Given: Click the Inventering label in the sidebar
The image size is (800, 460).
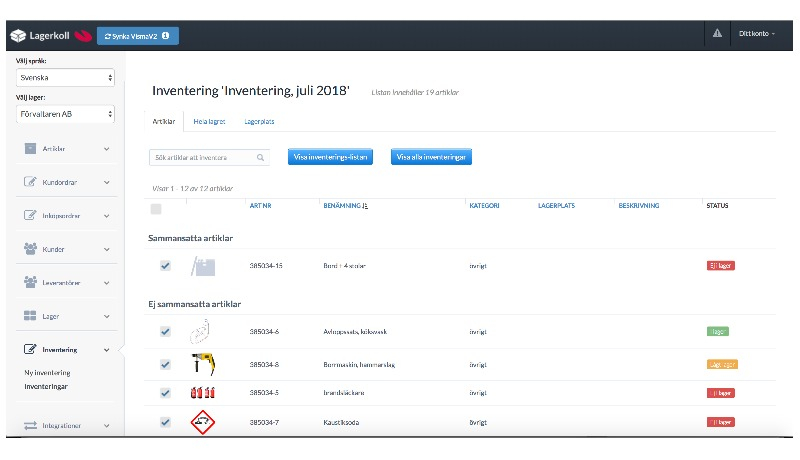Looking at the screenshot, I should 60,350.
